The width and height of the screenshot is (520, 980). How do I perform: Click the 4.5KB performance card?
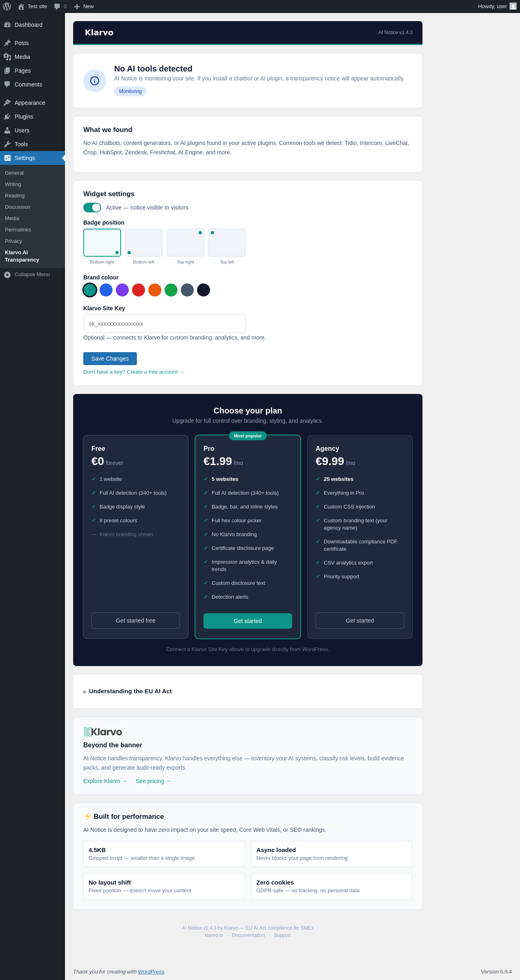[164, 854]
